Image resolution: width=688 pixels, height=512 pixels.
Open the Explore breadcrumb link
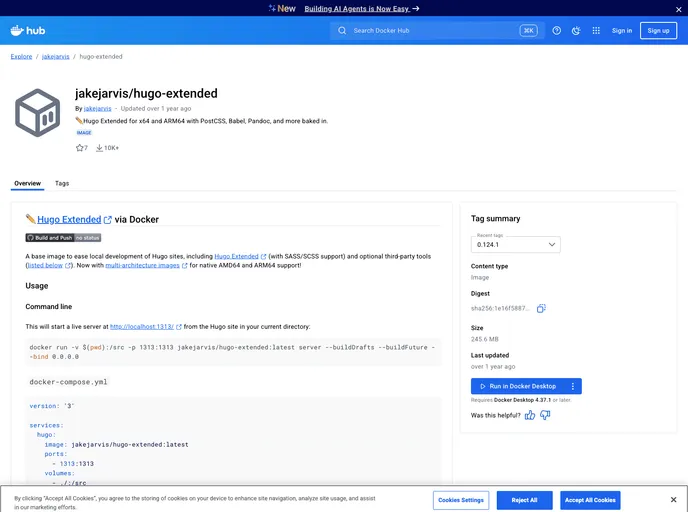22,57
